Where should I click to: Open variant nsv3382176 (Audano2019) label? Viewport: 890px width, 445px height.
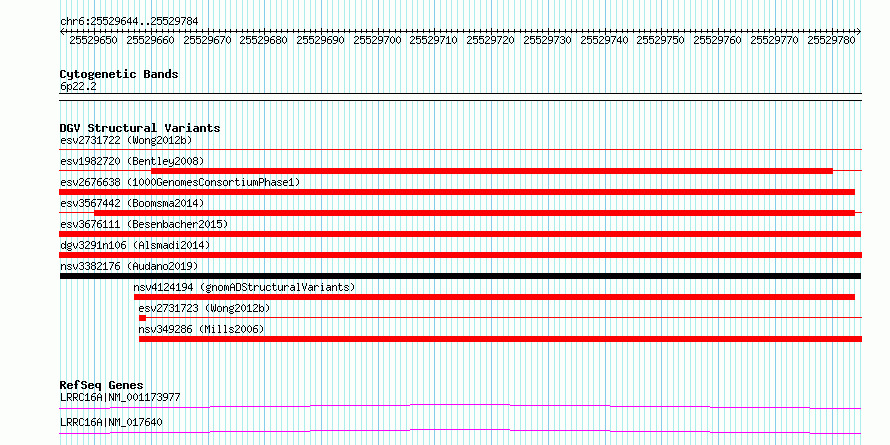tap(129, 266)
